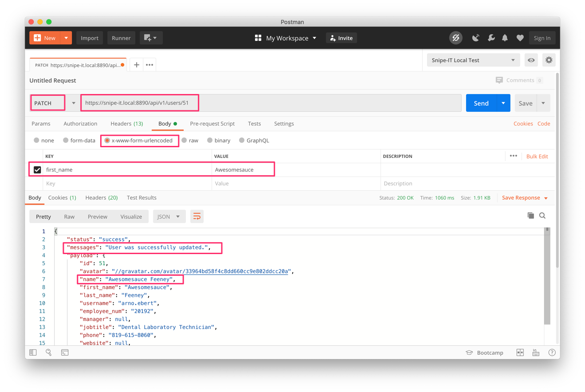Click the Save button
The image size is (585, 392).
526,103
